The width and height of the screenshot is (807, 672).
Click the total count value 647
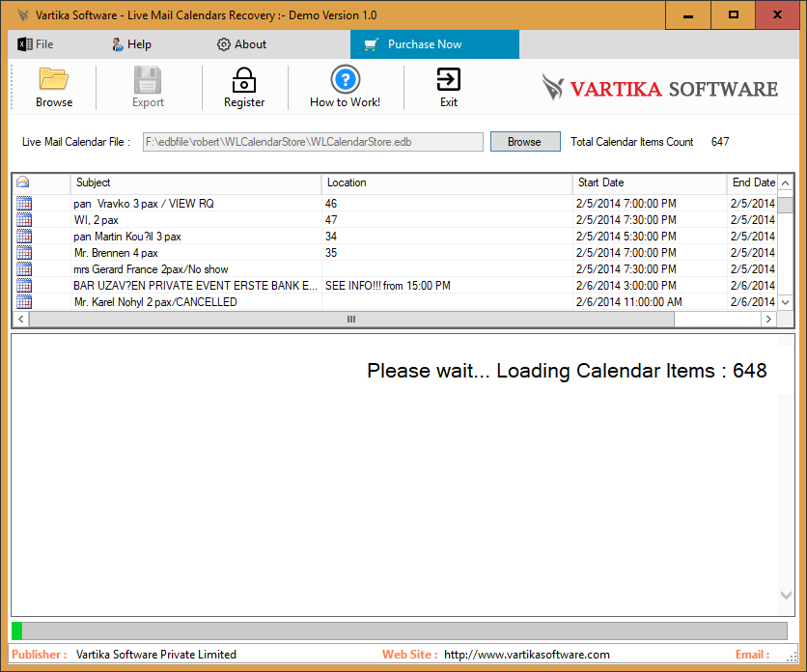pos(720,142)
